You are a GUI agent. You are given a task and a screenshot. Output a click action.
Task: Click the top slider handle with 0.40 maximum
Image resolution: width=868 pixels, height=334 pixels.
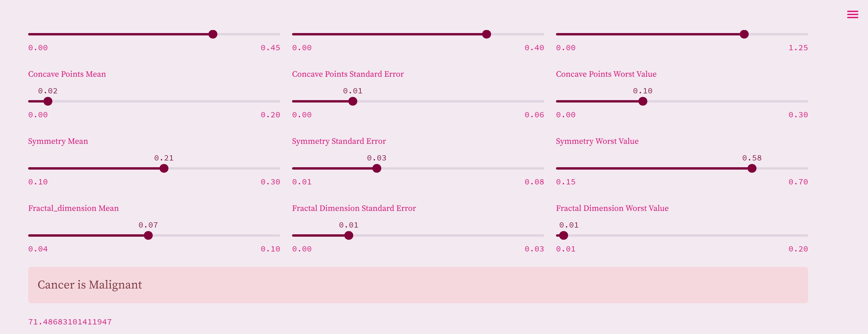tap(486, 34)
